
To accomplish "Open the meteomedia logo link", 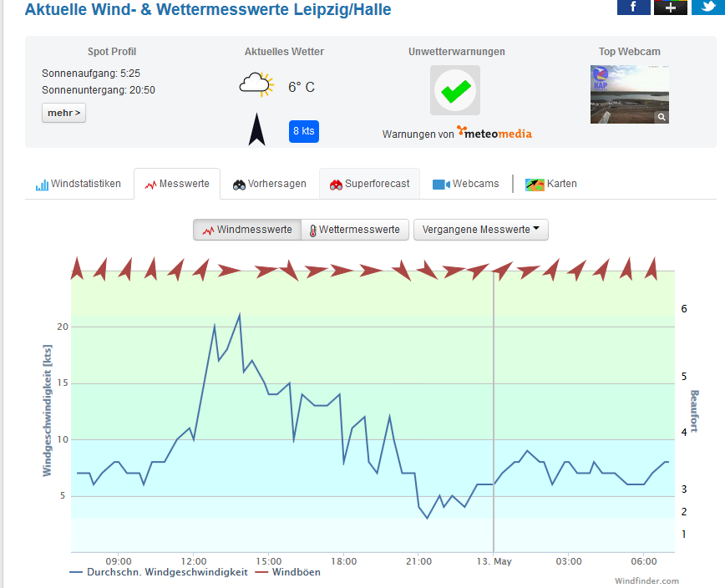I will click(x=494, y=133).
